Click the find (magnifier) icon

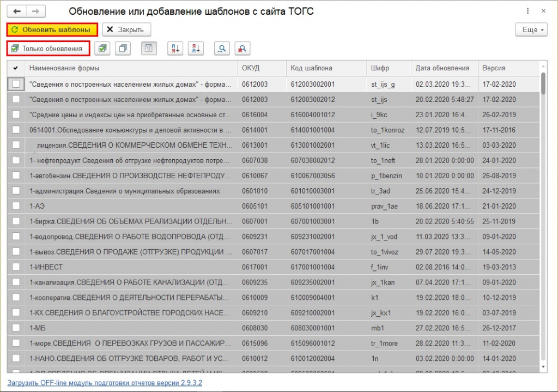click(x=222, y=49)
